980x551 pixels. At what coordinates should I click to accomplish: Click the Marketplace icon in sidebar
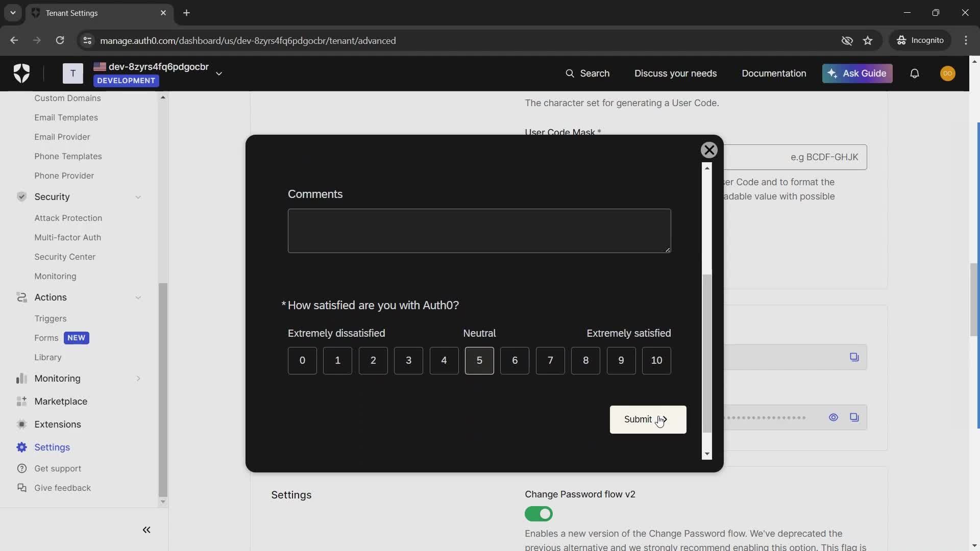21,402
